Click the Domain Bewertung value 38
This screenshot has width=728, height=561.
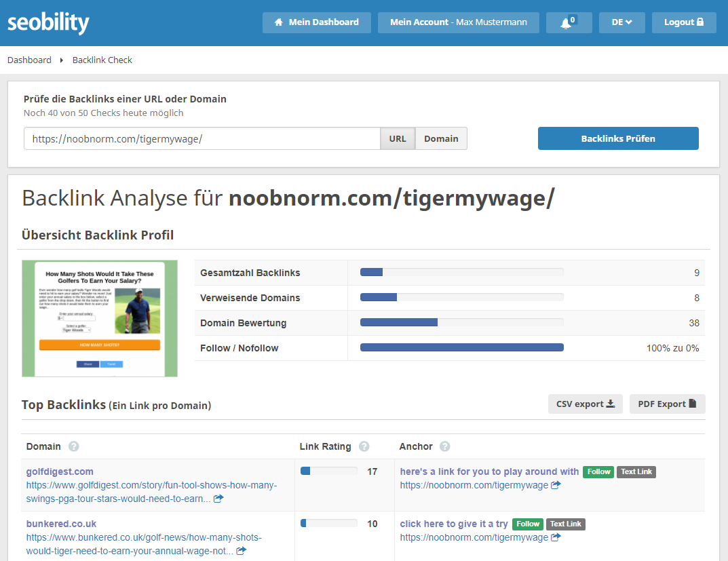(694, 323)
